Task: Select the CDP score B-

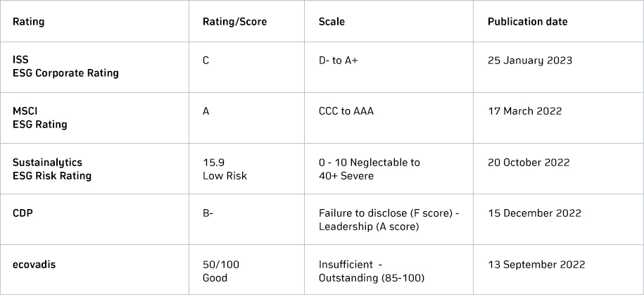Action: coord(208,213)
